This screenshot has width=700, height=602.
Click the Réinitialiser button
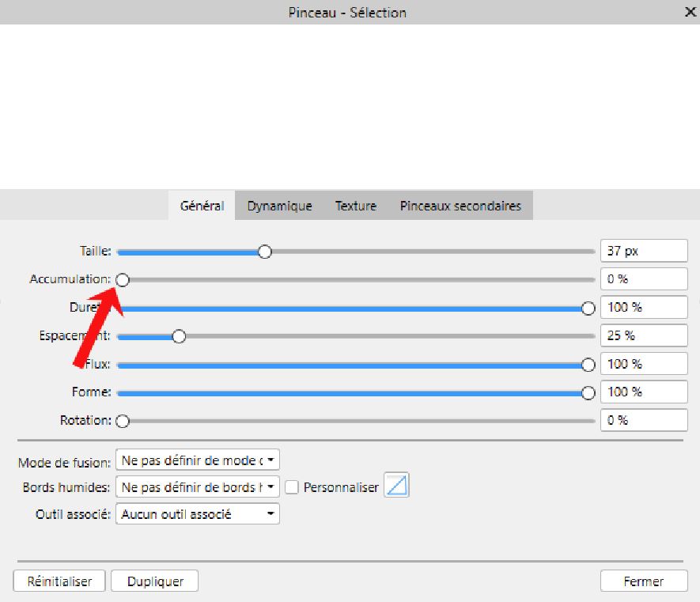point(59,581)
